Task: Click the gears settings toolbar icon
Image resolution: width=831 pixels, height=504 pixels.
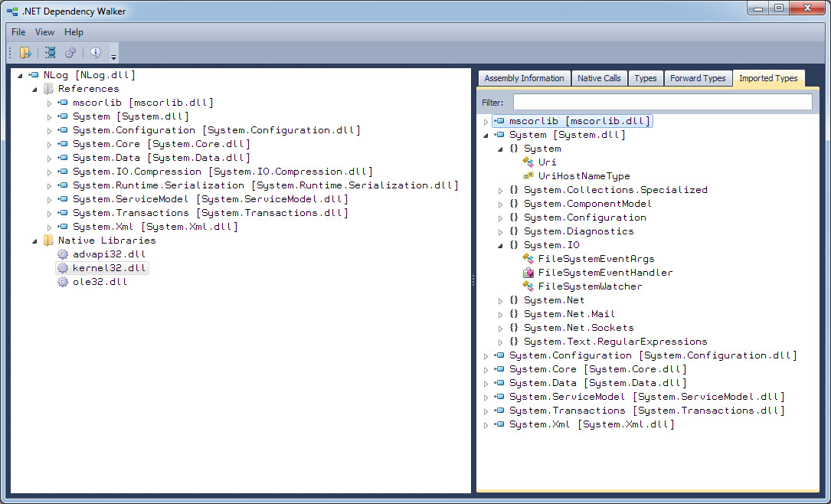Action: coord(70,52)
